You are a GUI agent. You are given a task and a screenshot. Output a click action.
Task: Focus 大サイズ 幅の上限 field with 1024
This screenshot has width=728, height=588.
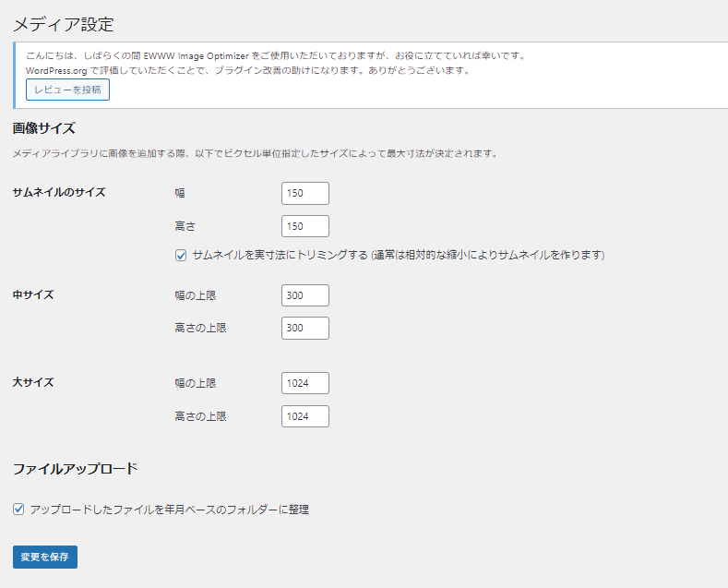305,383
